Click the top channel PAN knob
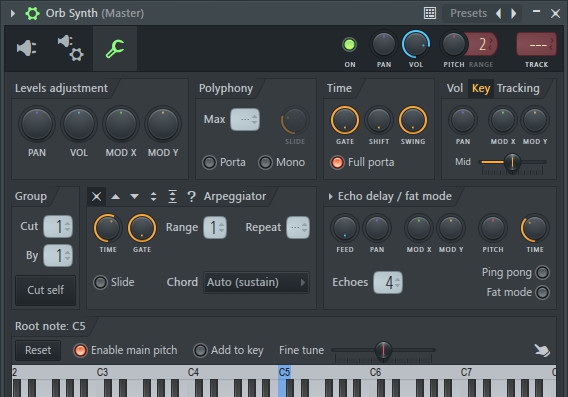The height and width of the screenshot is (397, 568). pos(384,45)
